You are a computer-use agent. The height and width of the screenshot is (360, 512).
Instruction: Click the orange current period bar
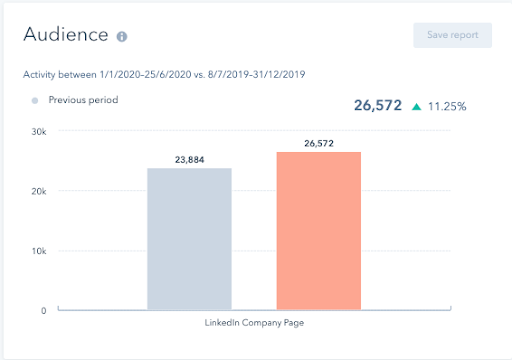click(x=319, y=231)
